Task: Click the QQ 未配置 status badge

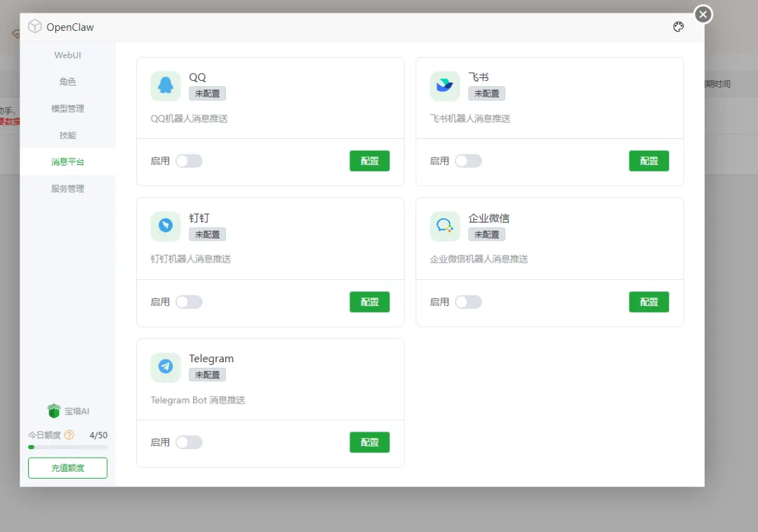Action: click(x=207, y=94)
